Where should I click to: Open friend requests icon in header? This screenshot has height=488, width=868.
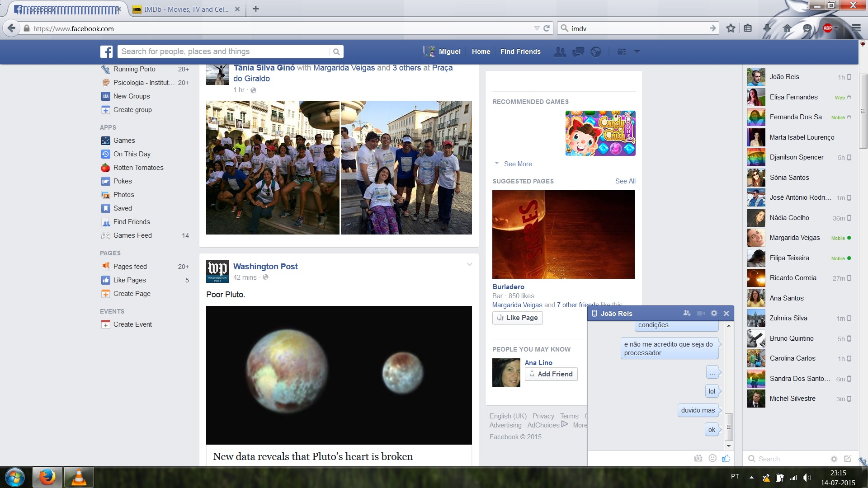560,52
